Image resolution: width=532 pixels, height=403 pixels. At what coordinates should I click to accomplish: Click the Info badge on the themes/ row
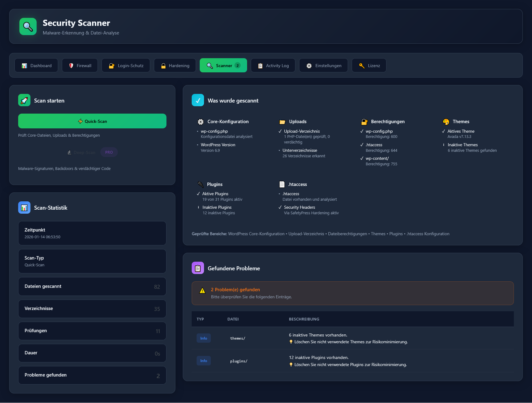203,338
